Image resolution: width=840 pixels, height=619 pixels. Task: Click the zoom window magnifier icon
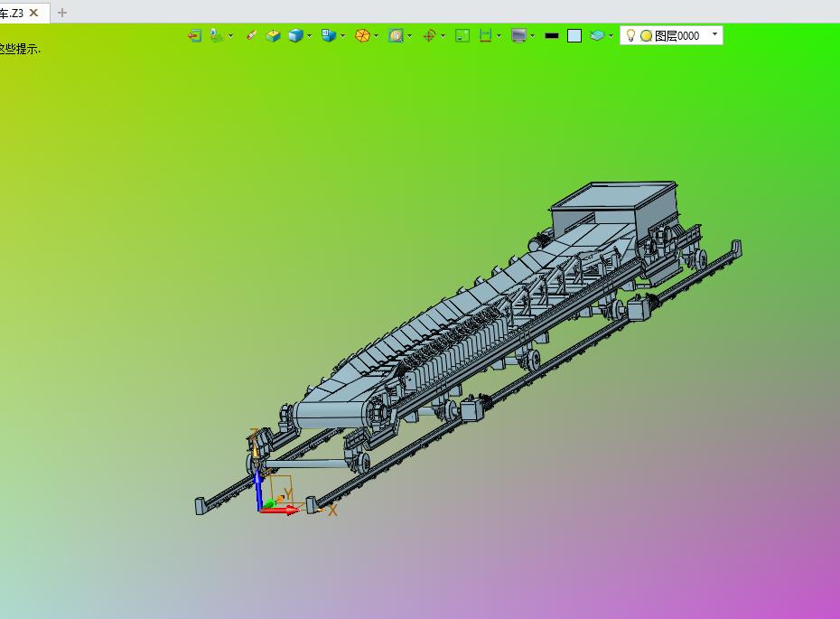coord(396,35)
